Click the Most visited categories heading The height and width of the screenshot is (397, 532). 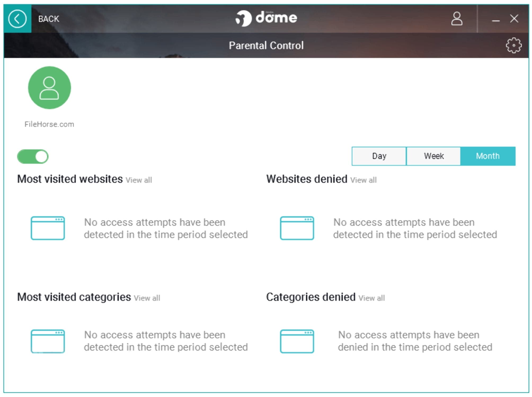[74, 297]
